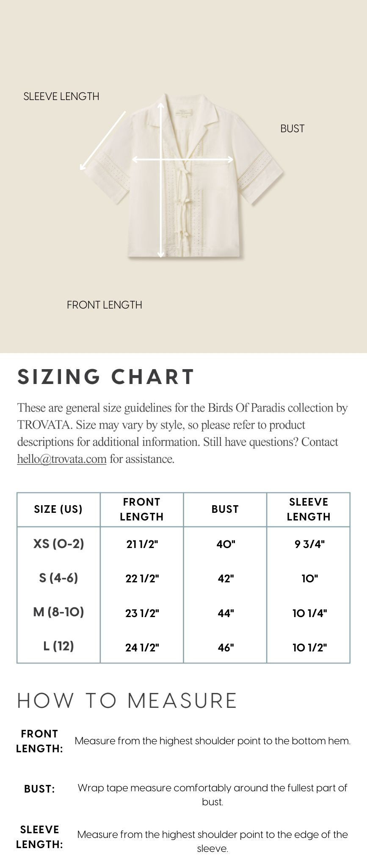
Task: Select the BUST table column header
Action: point(225,509)
